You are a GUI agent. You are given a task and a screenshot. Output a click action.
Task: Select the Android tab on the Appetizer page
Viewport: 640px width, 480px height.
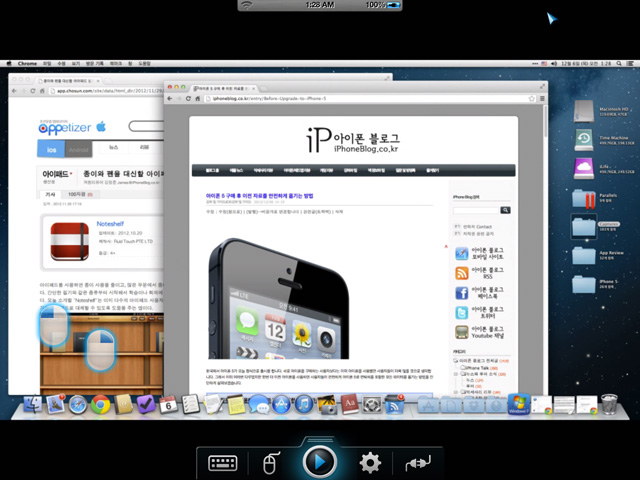[x=78, y=149]
